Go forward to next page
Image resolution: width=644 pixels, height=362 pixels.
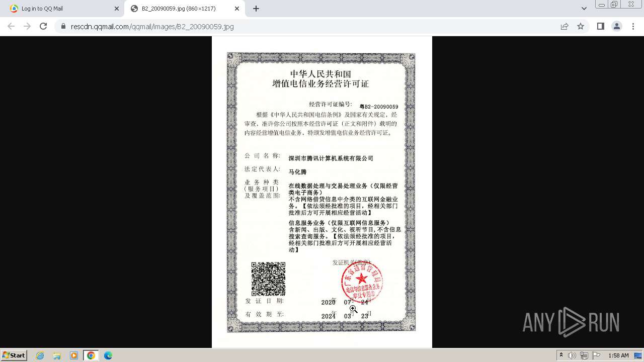[x=27, y=26]
